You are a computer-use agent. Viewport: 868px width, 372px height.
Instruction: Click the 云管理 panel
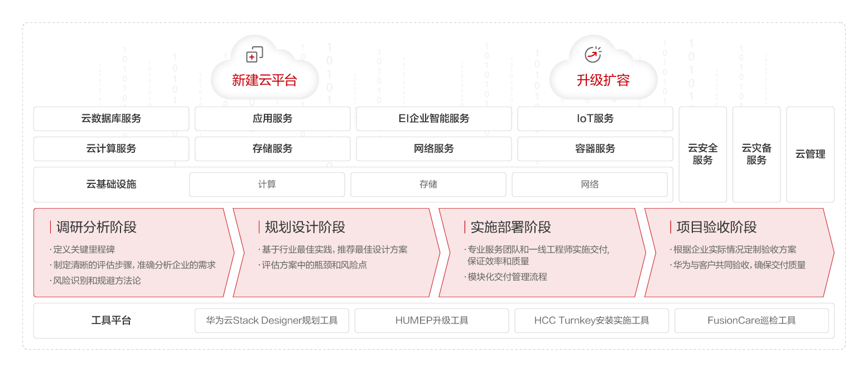tap(810, 154)
